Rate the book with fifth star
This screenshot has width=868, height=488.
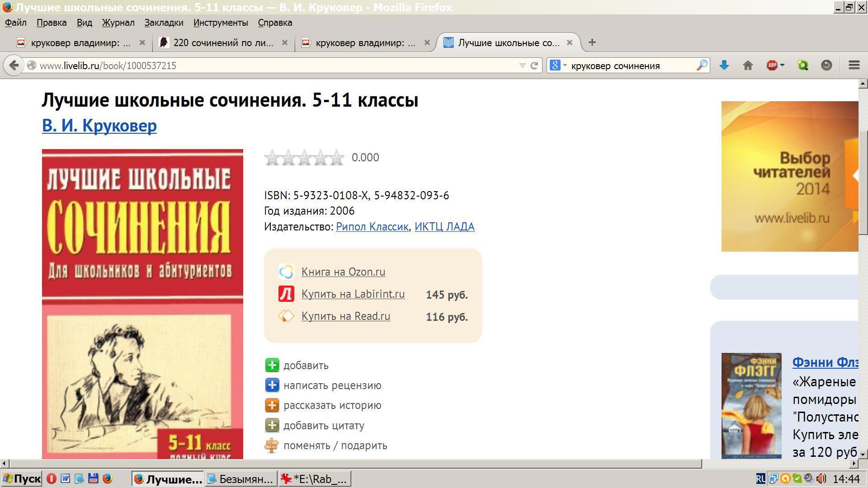tap(336, 158)
